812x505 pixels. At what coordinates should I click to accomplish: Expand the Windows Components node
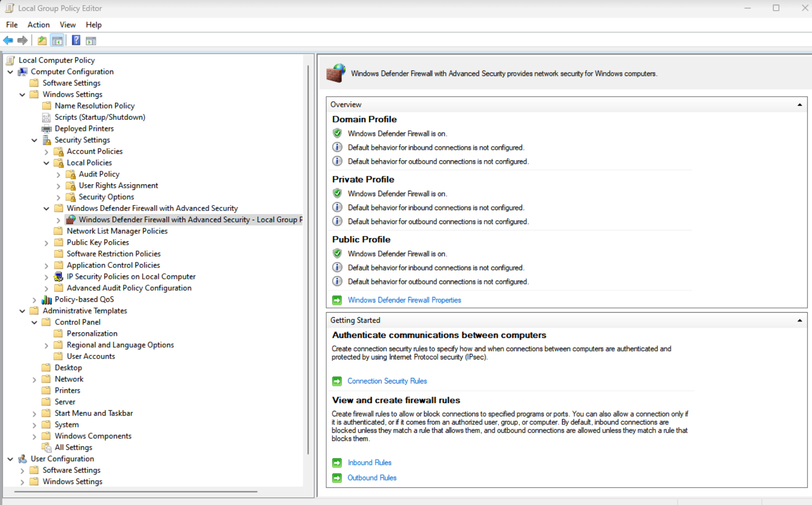(x=34, y=436)
